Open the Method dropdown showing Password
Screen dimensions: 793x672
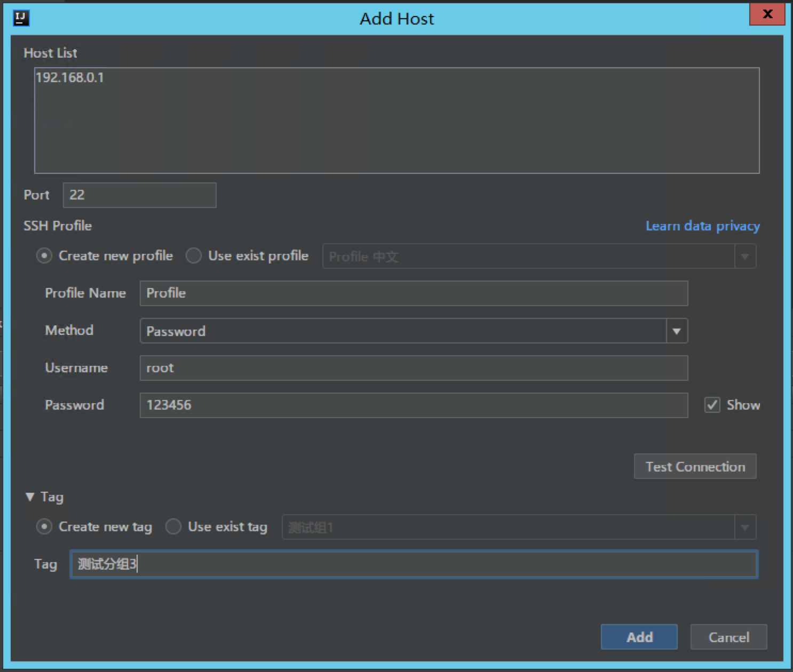pos(677,331)
